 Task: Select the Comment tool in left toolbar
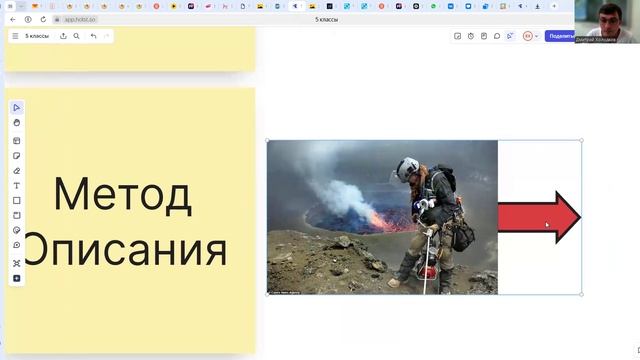click(16, 245)
